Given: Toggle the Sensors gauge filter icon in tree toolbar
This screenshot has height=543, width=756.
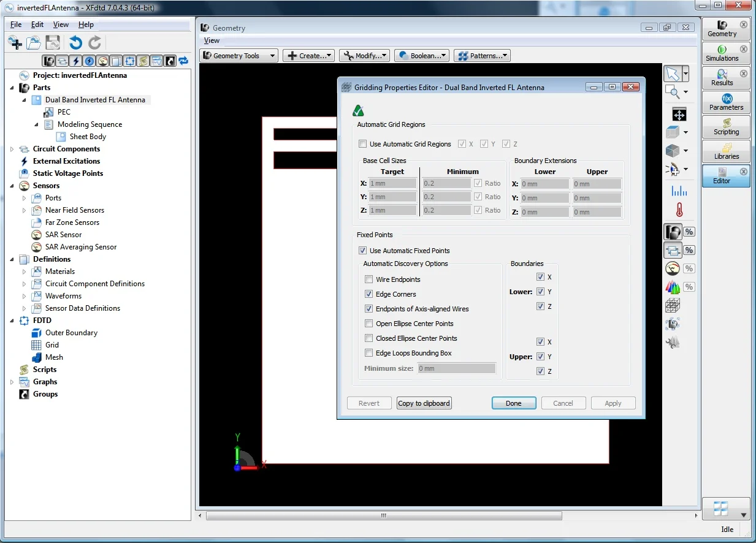Looking at the screenshot, I should (103, 61).
